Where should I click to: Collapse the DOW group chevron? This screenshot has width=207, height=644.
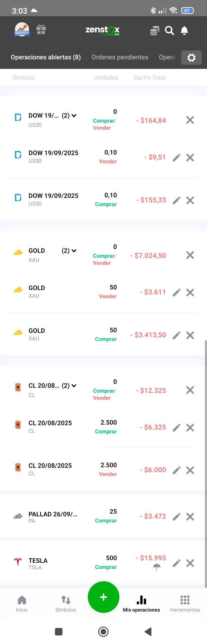pyautogui.click(x=74, y=115)
